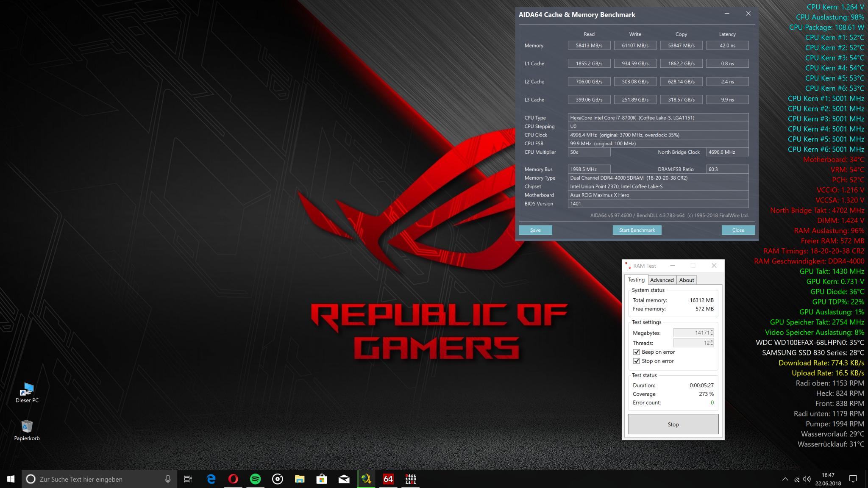Click the CPU Multiplier field 50x

point(589,152)
